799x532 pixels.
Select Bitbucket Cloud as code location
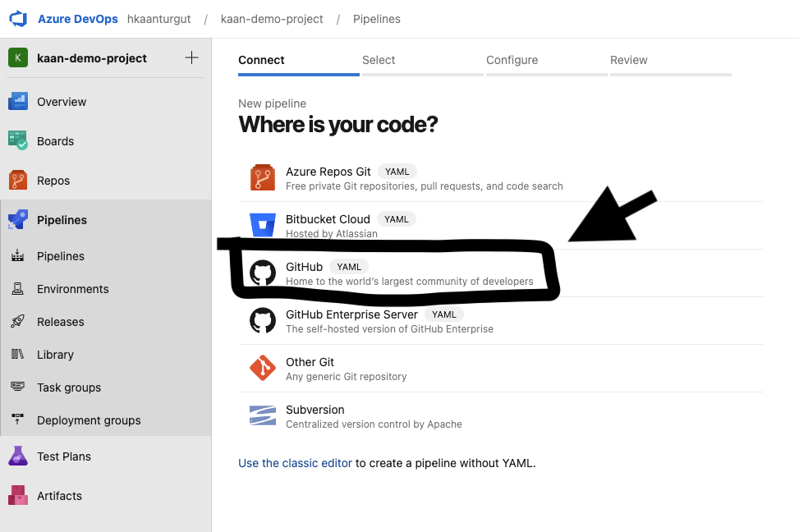tap(328, 219)
